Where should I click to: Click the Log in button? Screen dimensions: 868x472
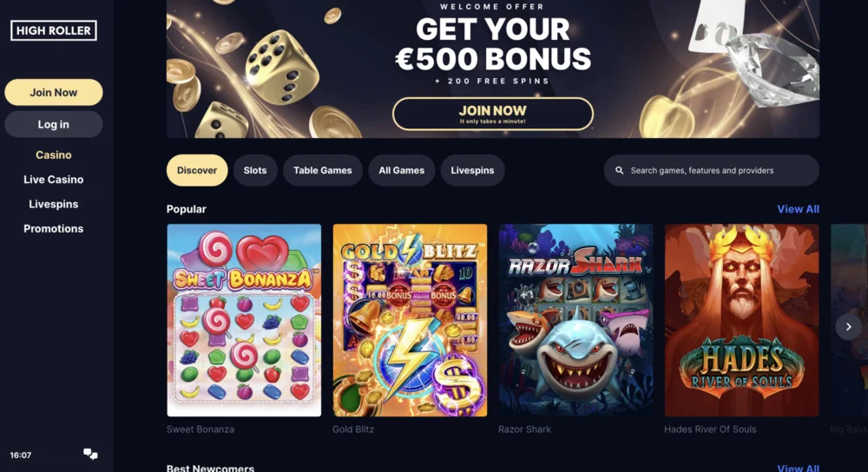(x=54, y=124)
